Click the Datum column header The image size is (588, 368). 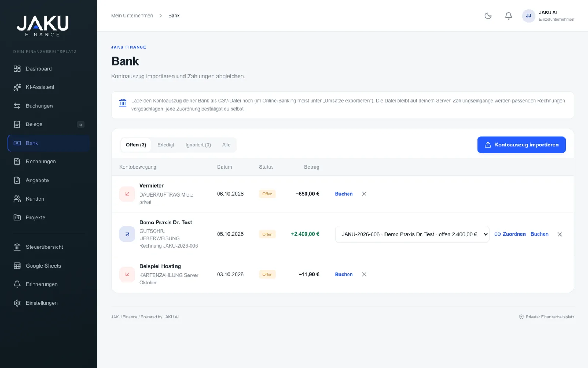(x=225, y=167)
